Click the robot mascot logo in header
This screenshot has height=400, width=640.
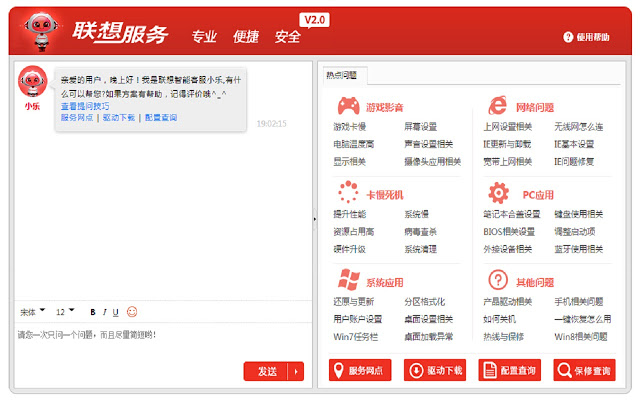click(41, 32)
